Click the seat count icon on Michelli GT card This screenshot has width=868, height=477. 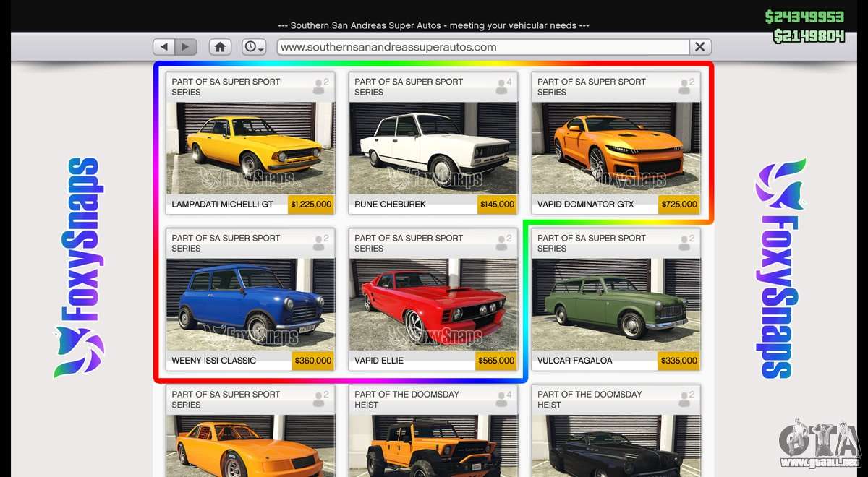(320, 87)
